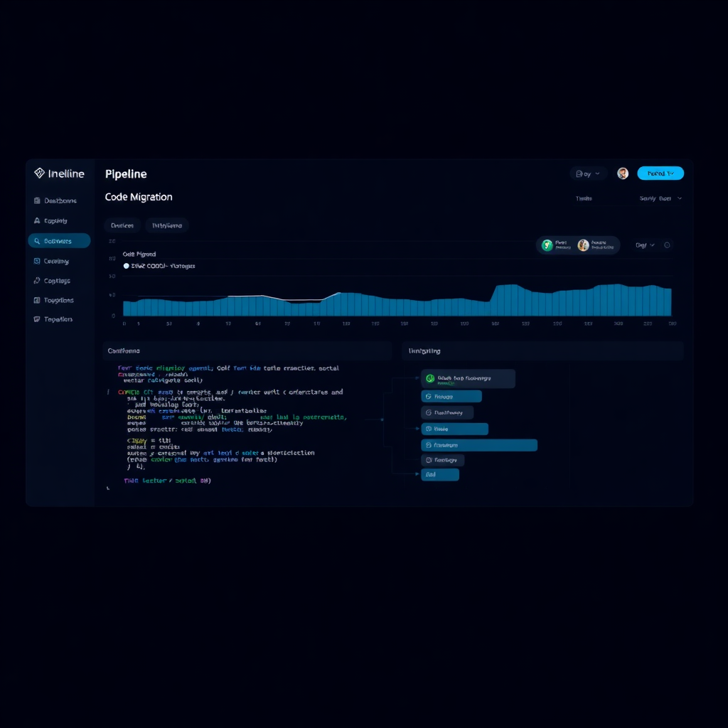Click the "Code Migration" heading
This screenshot has height=728, width=728.
(139, 197)
